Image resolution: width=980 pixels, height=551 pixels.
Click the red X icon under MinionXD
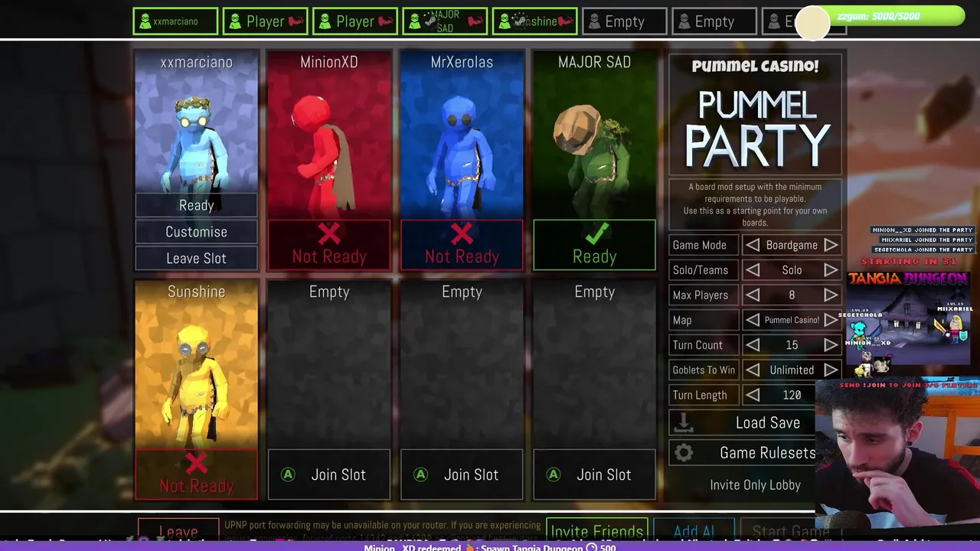click(329, 234)
